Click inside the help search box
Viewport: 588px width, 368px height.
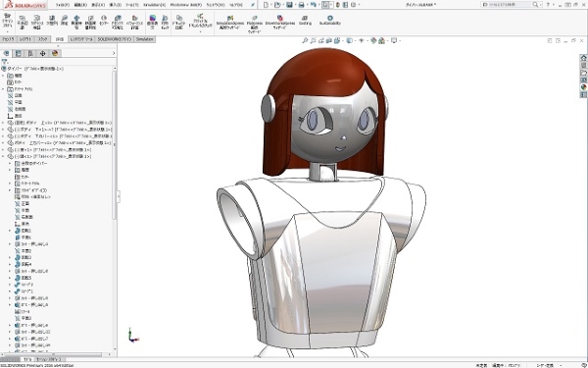click(507, 5)
